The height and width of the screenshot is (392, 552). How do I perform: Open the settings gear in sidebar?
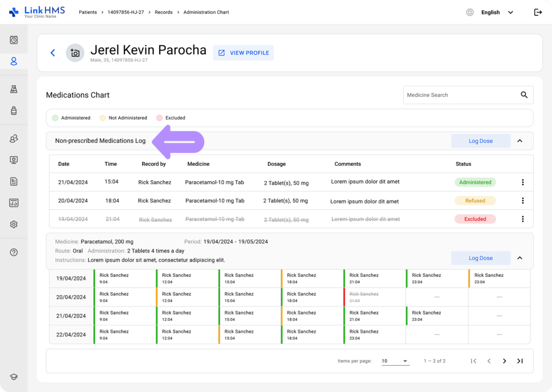coord(14,225)
